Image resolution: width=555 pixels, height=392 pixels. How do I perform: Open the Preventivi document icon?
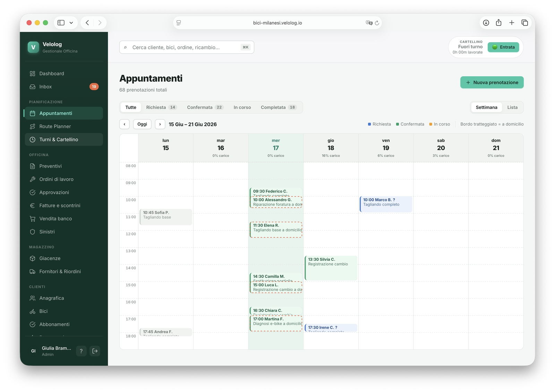click(32, 166)
